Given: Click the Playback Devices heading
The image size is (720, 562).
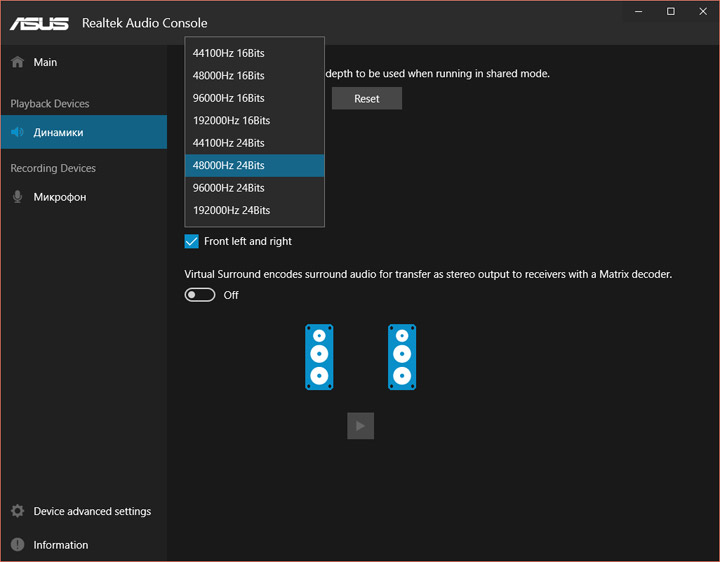Looking at the screenshot, I should 50,104.
